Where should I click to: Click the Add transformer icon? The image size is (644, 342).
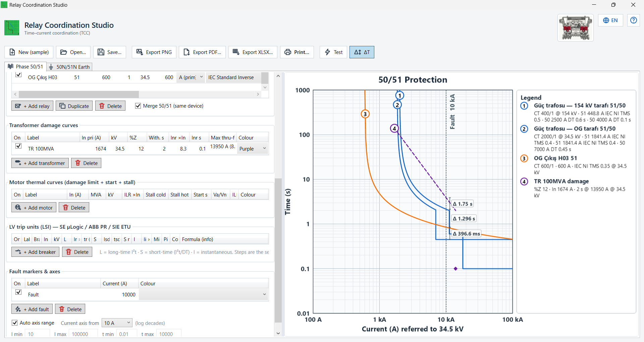(x=18, y=163)
